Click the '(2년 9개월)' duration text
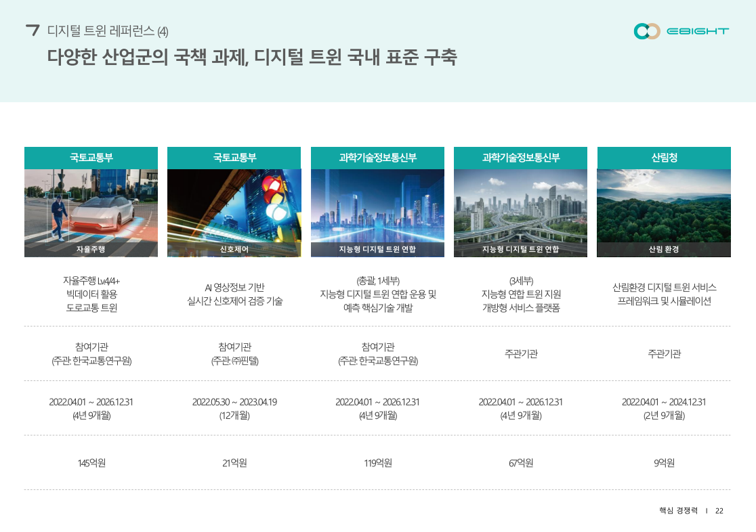Viewport: 756px width, 532px height. [665, 416]
